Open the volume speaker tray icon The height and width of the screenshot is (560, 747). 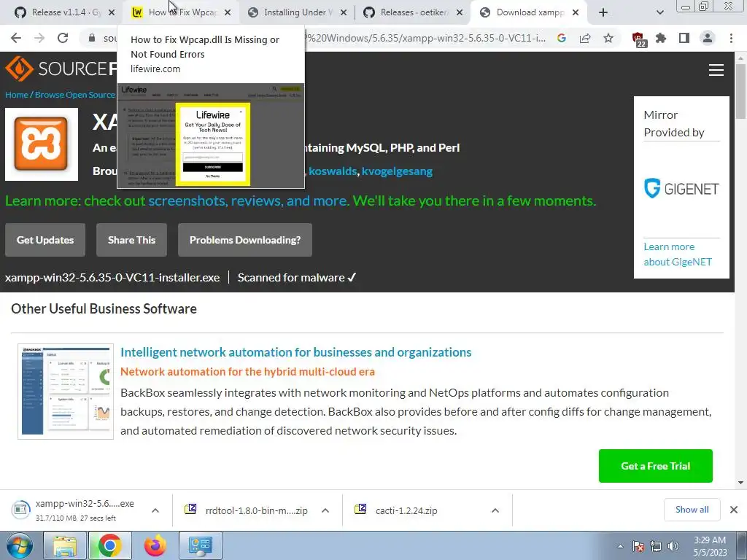click(673, 546)
